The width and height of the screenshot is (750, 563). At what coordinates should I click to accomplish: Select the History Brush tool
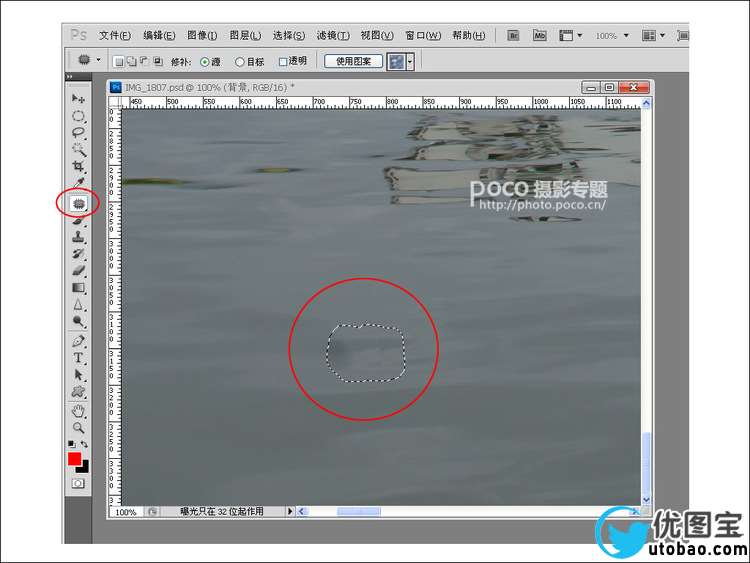click(78, 254)
